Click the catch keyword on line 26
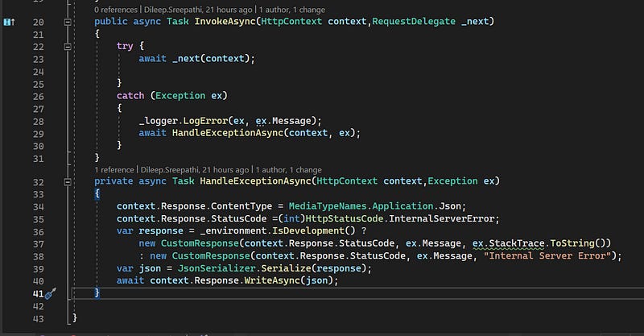Viewport: 644px width, 336px height. click(130, 95)
